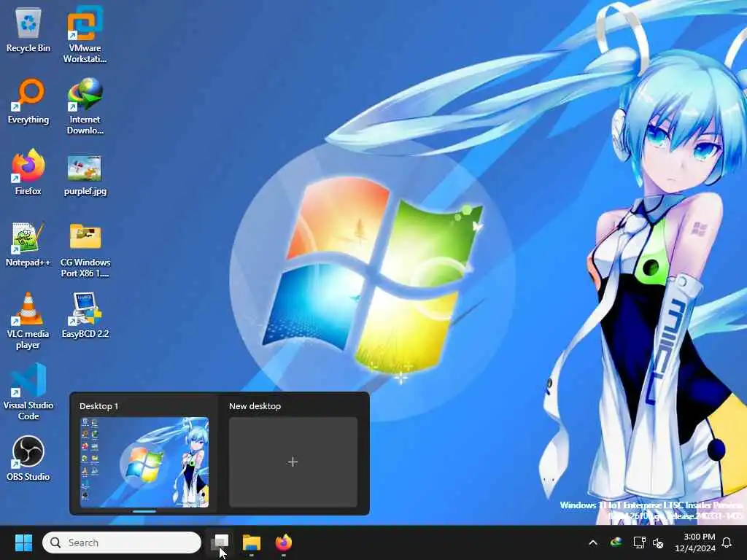
Task: Open the Recycle Bin desktop icon
Action: tap(28, 29)
